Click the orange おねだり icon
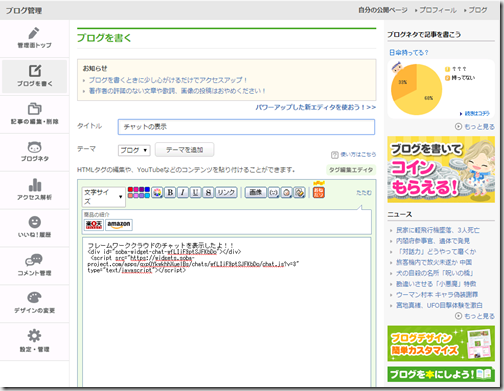Screen dimensions: 504x391 [x=319, y=192]
